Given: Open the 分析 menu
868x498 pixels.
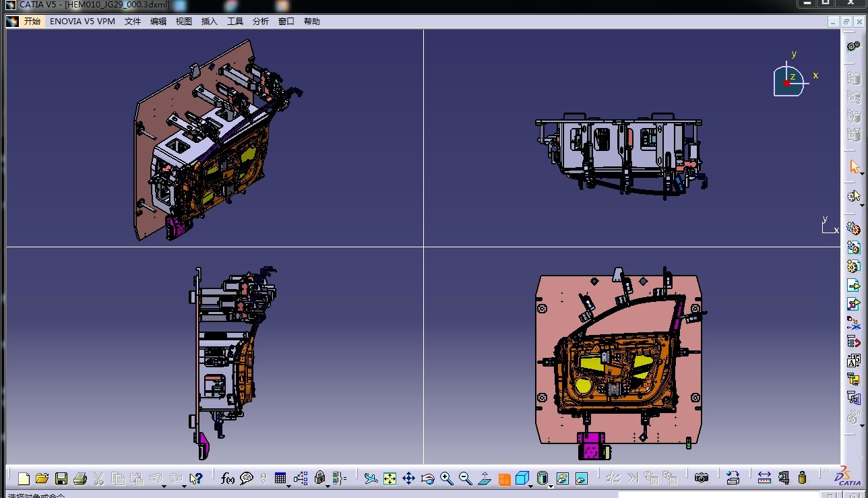Looking at the screenshot, I should click(x=259, y=21).
